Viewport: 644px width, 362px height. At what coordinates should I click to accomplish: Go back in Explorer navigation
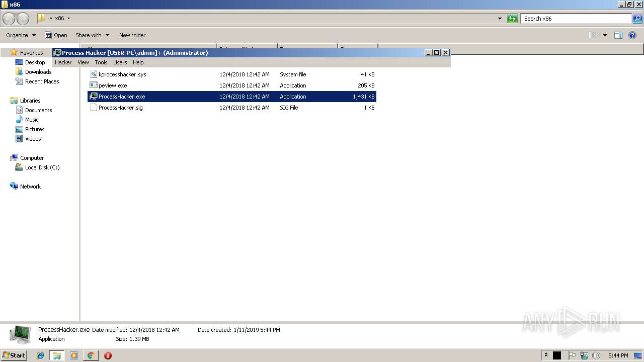(x=9, y=19)
